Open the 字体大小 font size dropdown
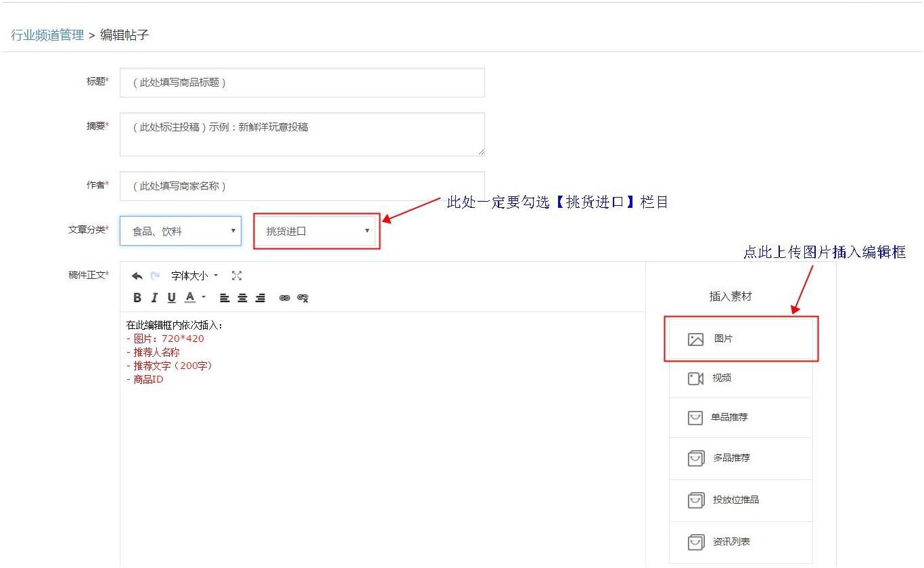 [194, 276]
